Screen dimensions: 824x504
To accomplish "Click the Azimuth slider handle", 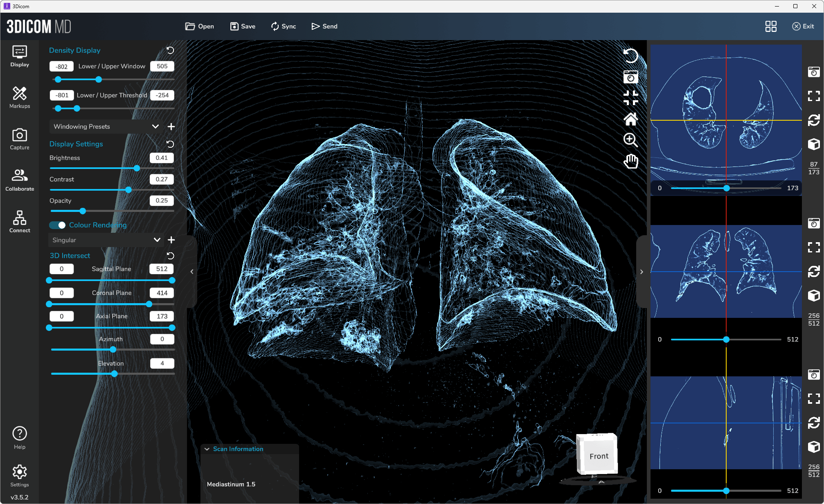I will (x=113, y=350).
